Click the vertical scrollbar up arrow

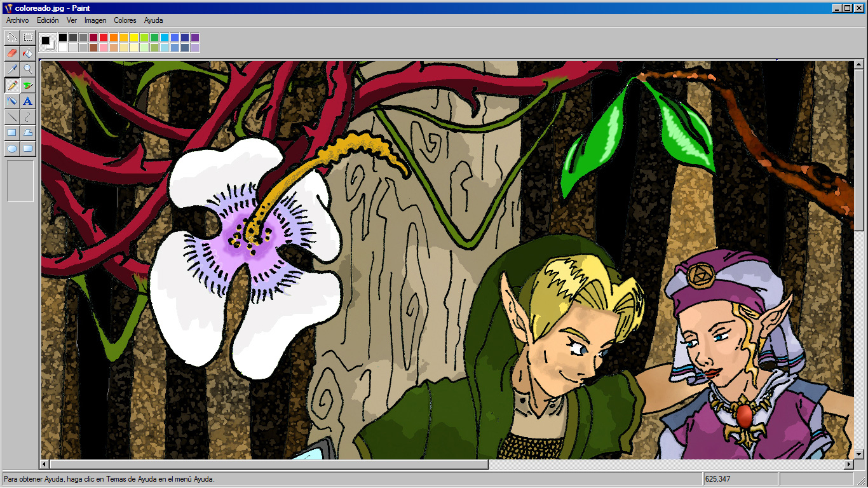[858, 64]
